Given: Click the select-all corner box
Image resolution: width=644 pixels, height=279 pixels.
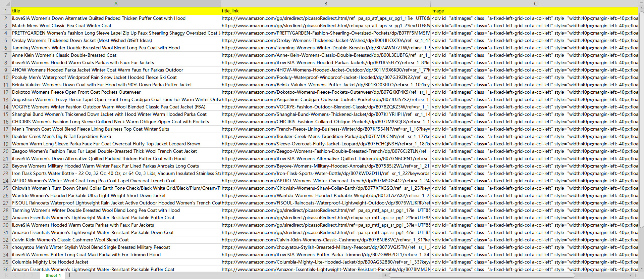Looking at the screenshot, I should 5,3.
